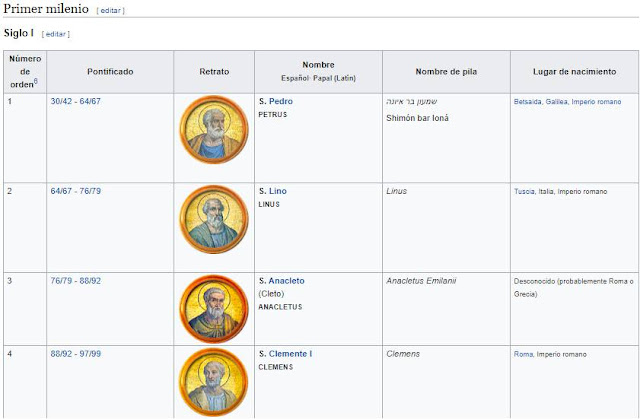
Task: Click the Retrato column header
Action: tap(214, 72)
